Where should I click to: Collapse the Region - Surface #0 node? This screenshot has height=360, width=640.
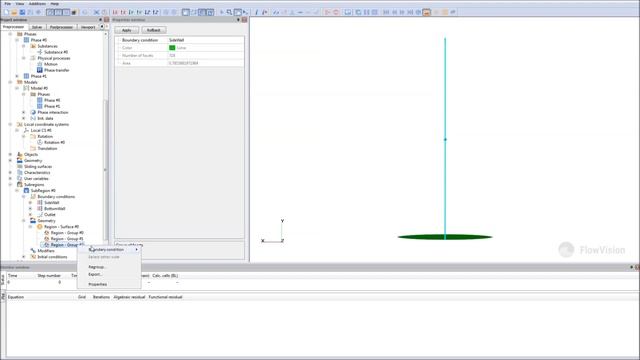point(30,227)
